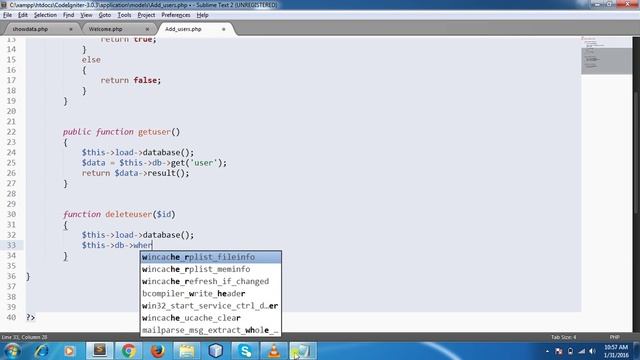Click the minimap code preview
The image size is (640, 360).
pyautogui.click(x=606, y=55)
